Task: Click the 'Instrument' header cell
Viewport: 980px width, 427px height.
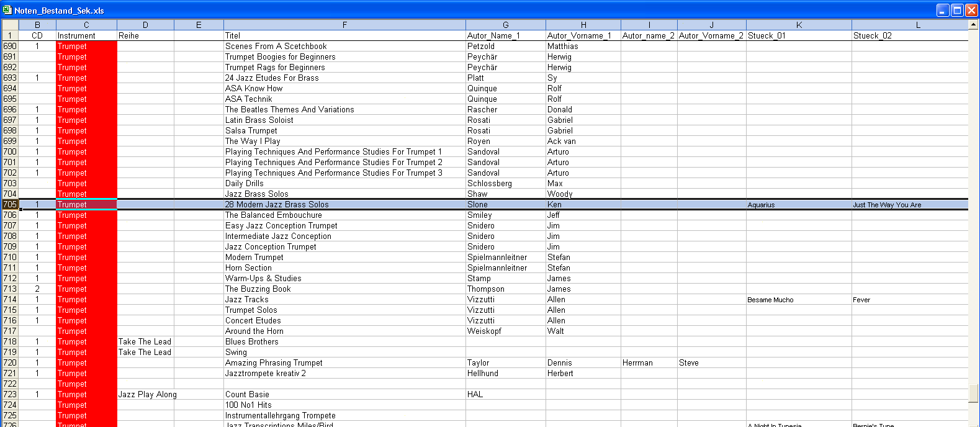Action: pyautogui.click(x=86, y=35)
